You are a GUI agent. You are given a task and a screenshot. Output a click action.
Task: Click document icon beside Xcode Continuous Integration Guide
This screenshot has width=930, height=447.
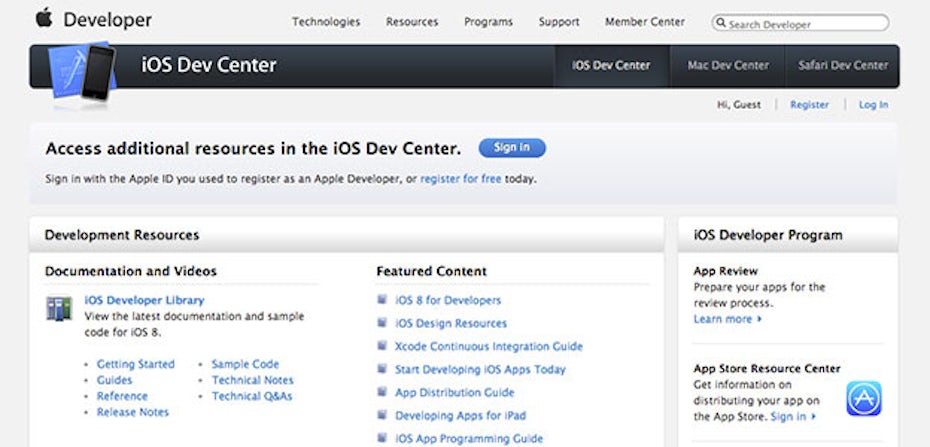[383, 346]
